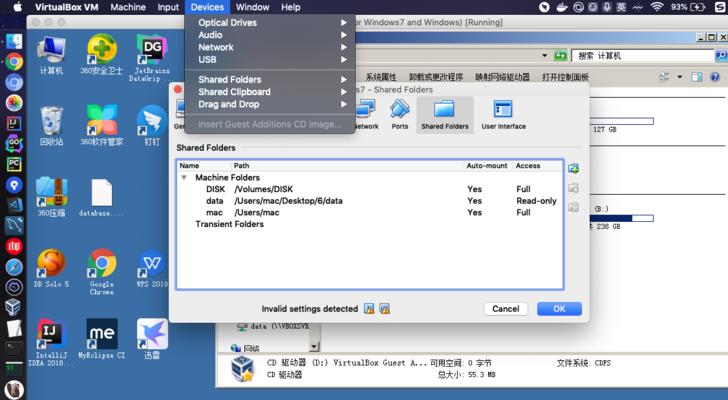
Task: Open the Apple menu
Action: click(x=18, y=7)
